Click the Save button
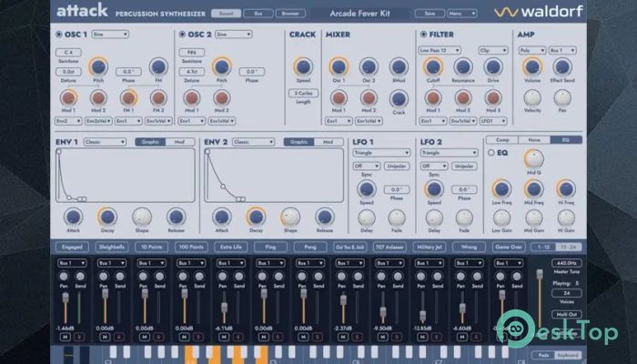The height and width of the screenshot is (364, 637). [430, 14]
